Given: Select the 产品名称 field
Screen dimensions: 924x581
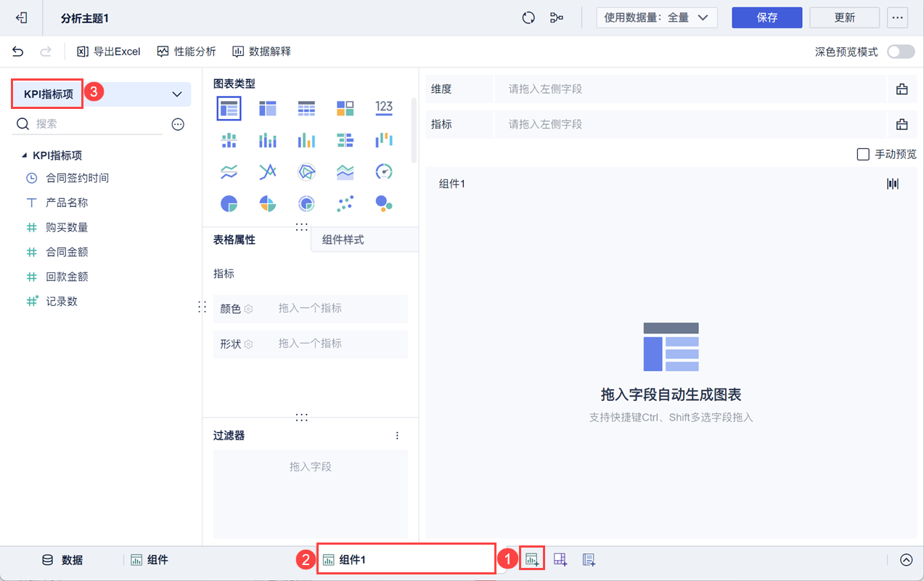Looking at the screenshot, I should (x=67, y=203).
